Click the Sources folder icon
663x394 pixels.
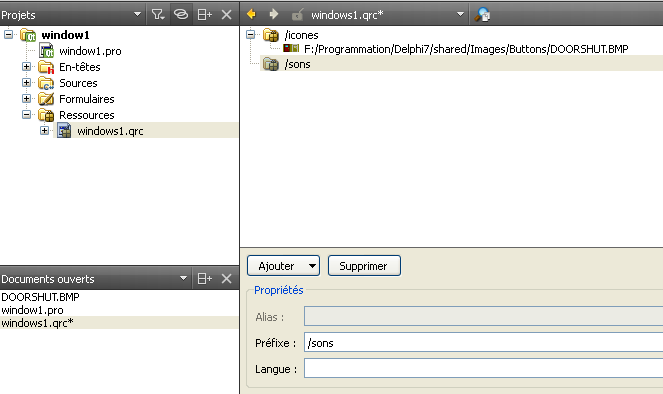coord(46,83)
